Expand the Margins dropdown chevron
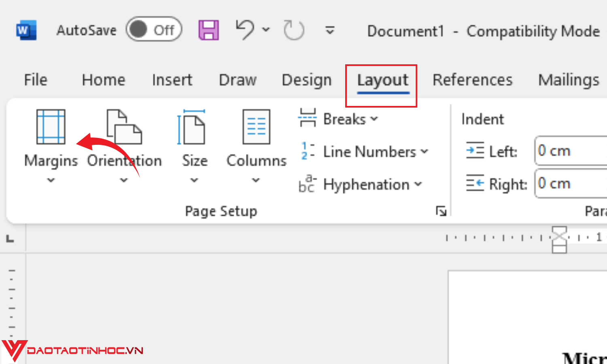Viewport: 607px width, 364px height. (x=51, y=180)
